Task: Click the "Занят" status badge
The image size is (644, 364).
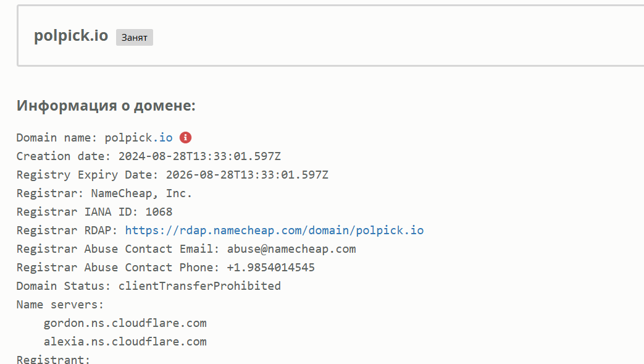Action: [x=135, y=38]
